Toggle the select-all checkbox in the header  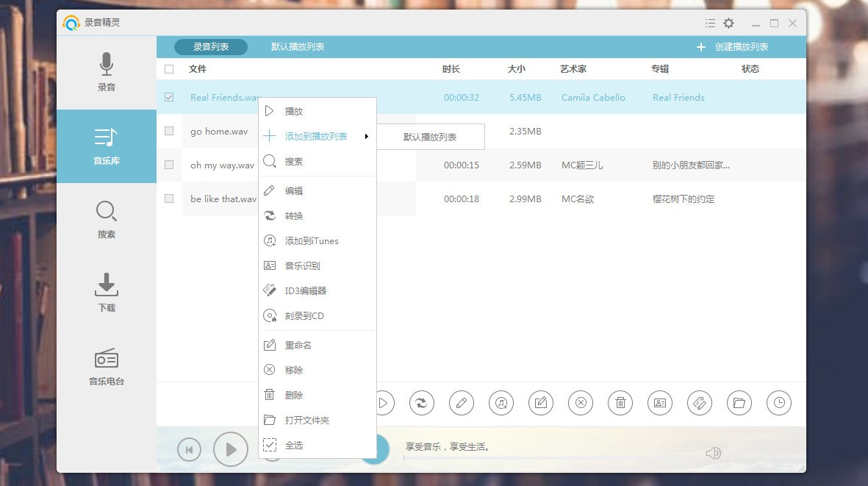(169, 69)
